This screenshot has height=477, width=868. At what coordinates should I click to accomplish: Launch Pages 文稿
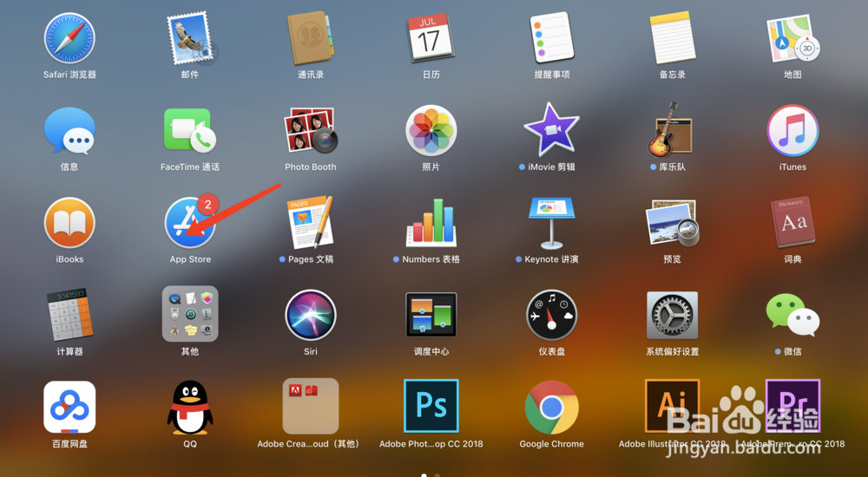click(x=311, y=222)
